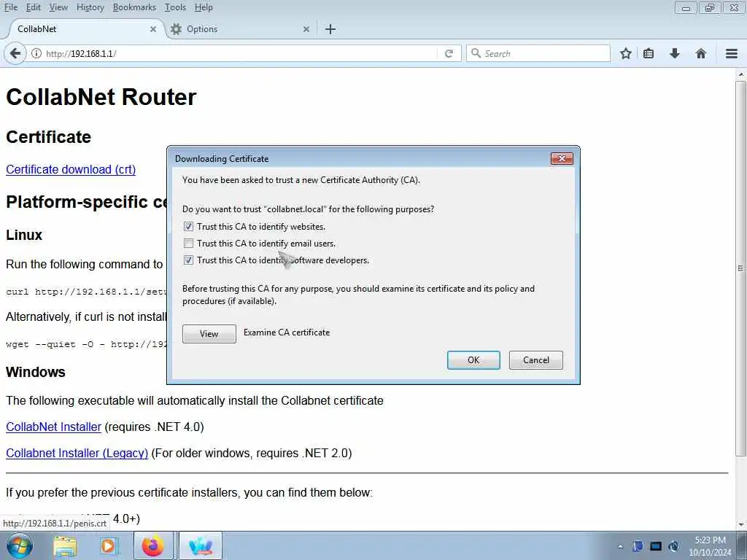Close the CollabNet tab
747x560 pixels.
[153, 29]
